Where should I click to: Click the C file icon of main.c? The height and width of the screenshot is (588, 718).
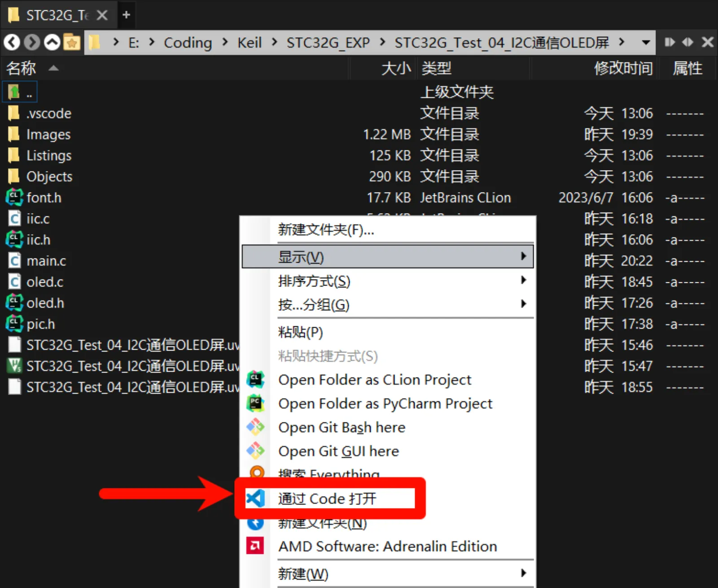pyautogui.click(x=14, y=260)
